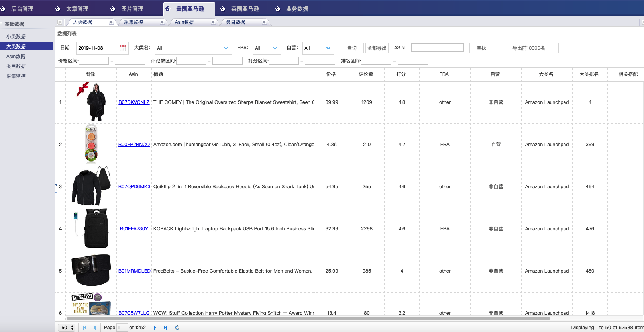The height and width of the screenshot is (332, 644).
Task: Click 导出前10000名 button
Action: (529, 48)
